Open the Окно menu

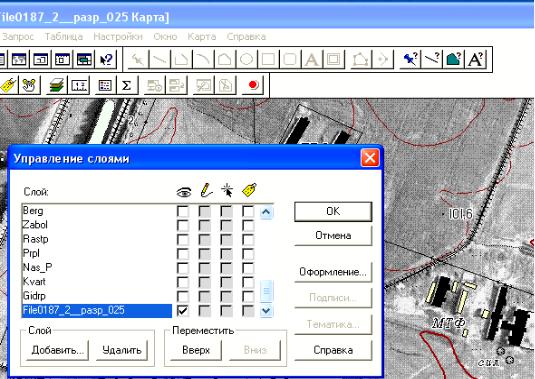(165, 37)
